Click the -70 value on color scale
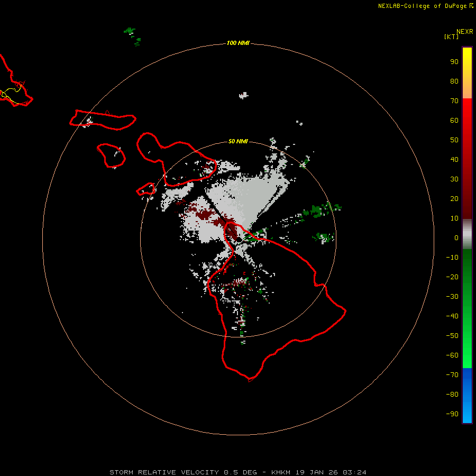 coord(452,375)
